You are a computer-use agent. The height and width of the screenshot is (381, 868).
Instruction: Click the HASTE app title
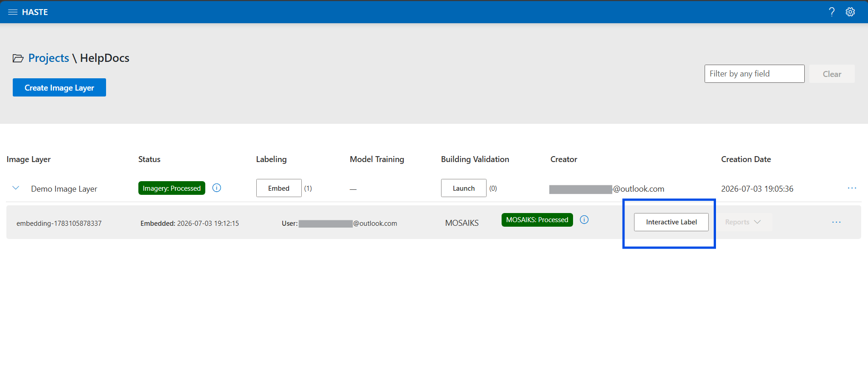(x=35, y=12)
